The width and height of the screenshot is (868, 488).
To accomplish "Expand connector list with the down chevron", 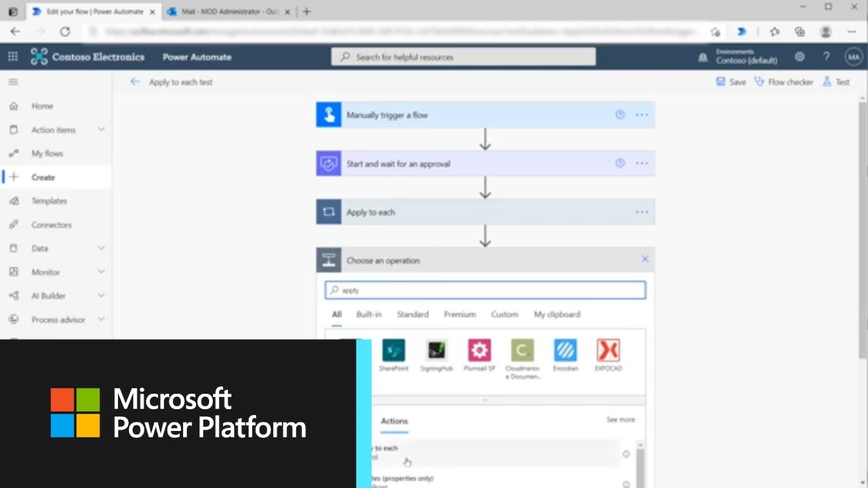I will [x=485, y=400].
